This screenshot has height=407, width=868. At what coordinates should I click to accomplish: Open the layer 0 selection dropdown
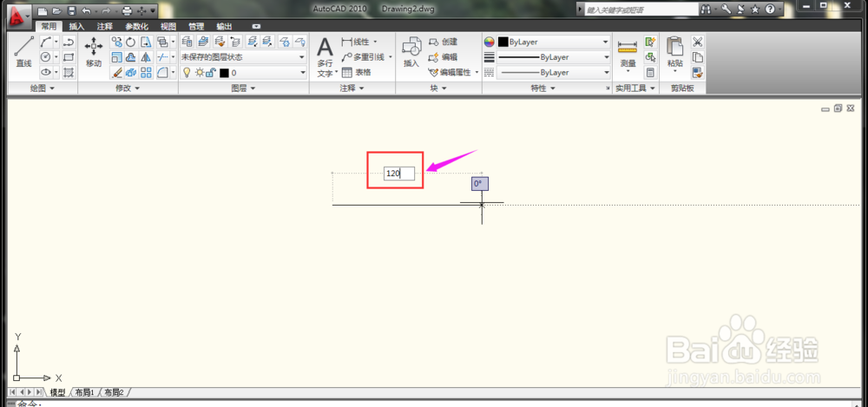pos(243,73)
